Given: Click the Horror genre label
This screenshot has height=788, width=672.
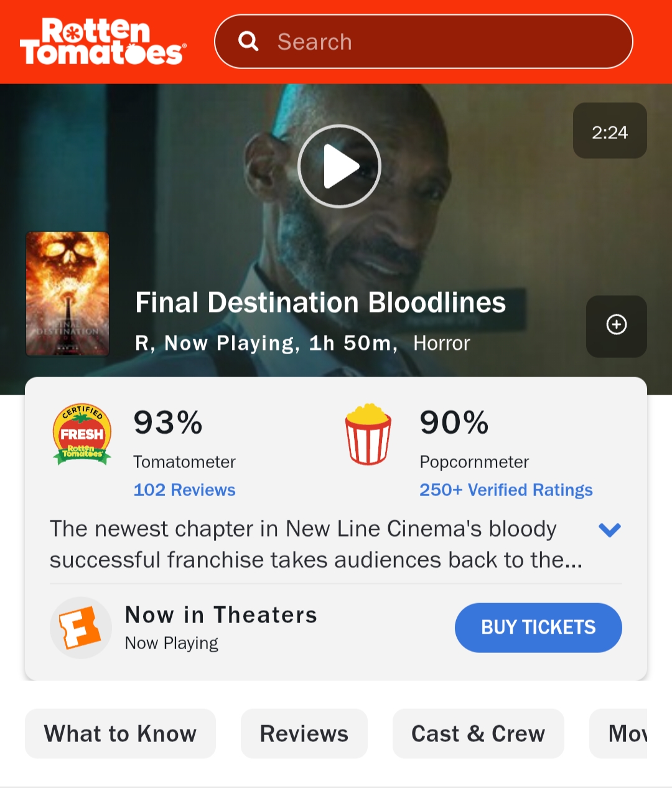Looking at the screenshot, I should point(442,343).
